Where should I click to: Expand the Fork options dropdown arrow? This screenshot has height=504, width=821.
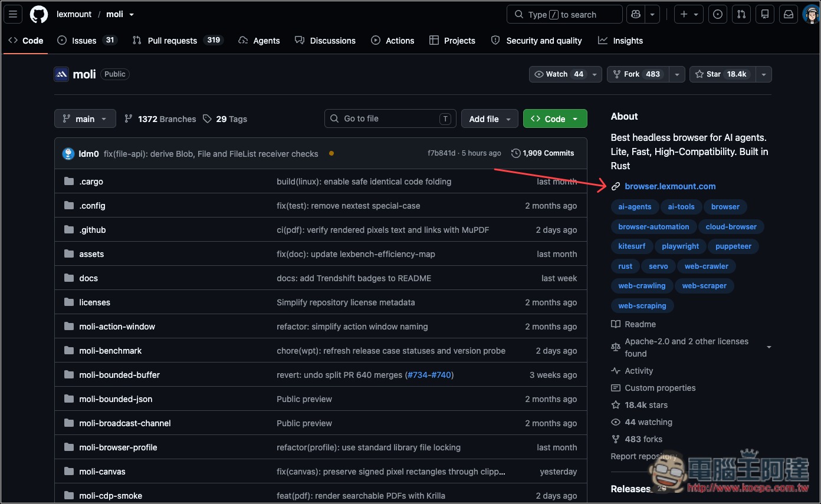(677, 74)
